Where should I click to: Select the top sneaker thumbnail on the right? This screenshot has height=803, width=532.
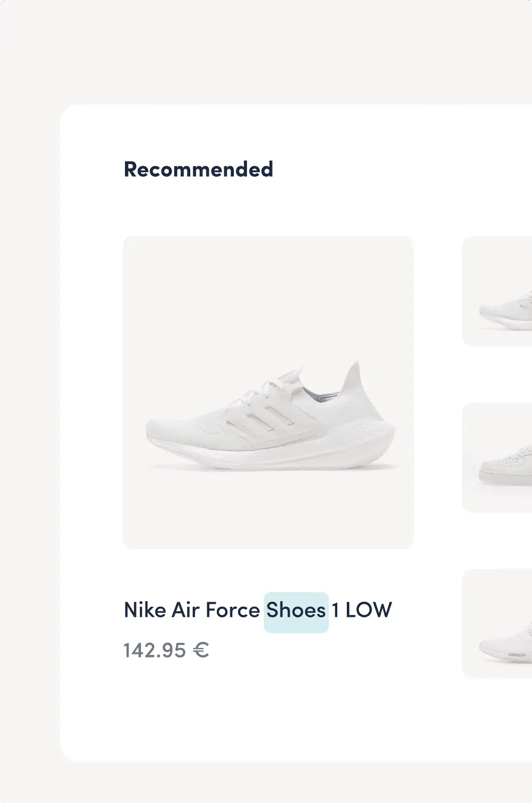tap(497, 291)
